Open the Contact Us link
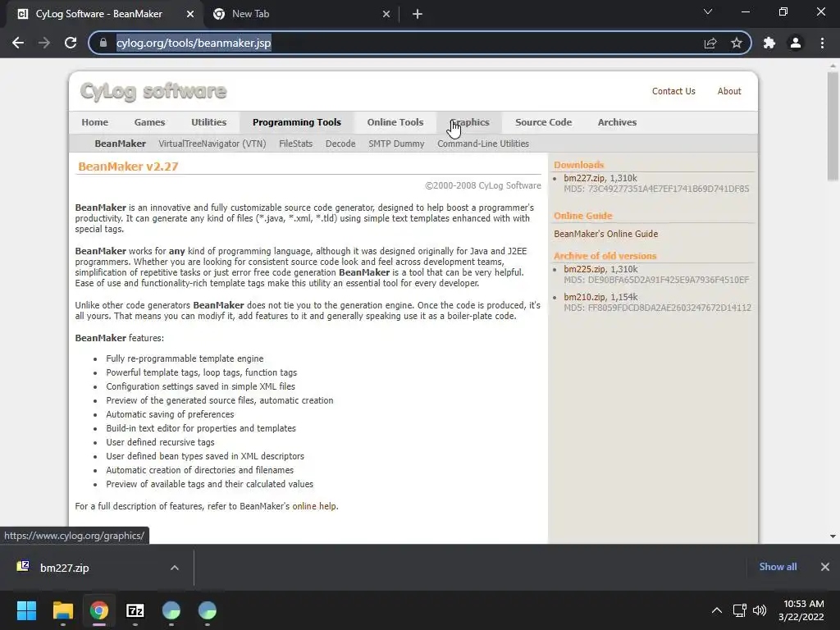 pyautogui.click(x=673, y=91)
